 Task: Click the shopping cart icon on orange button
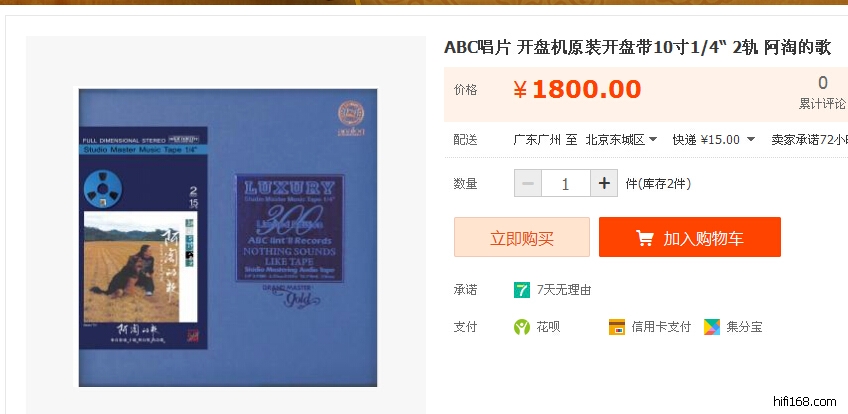pyautogui.click(x=644, y=238)
